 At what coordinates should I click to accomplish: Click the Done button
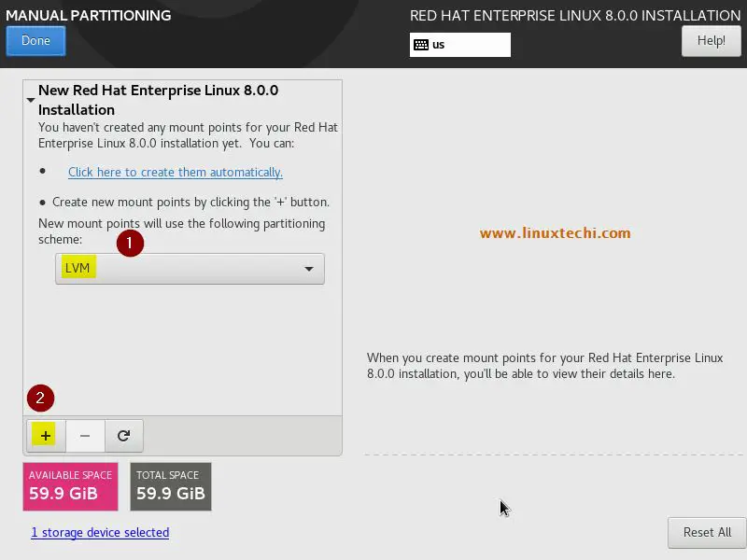click(x=35, y=41)
